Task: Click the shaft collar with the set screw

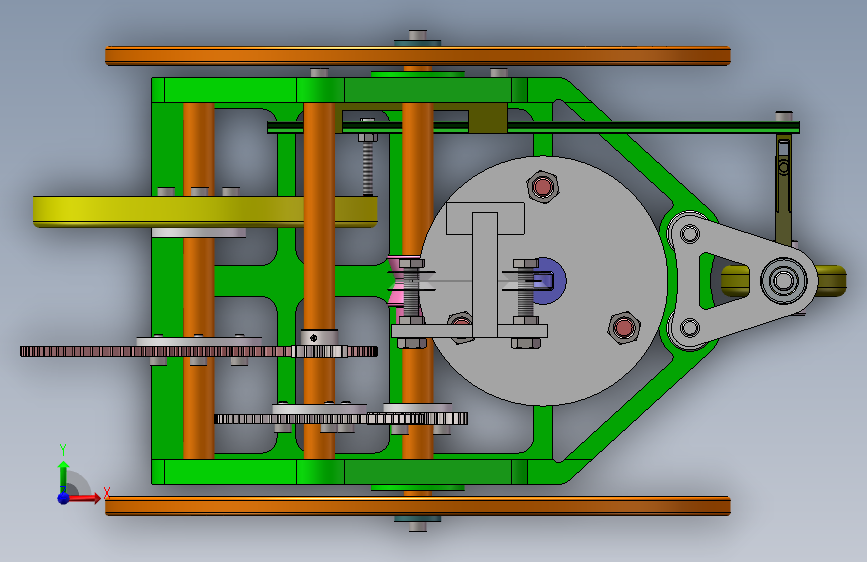Action: coord(319,337)
